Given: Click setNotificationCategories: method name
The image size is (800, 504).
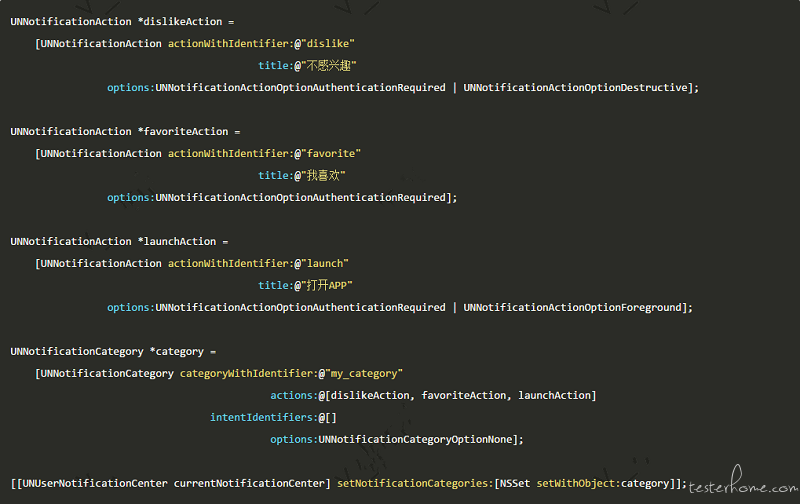Looking at the screenshot, I should coord(415,483).
